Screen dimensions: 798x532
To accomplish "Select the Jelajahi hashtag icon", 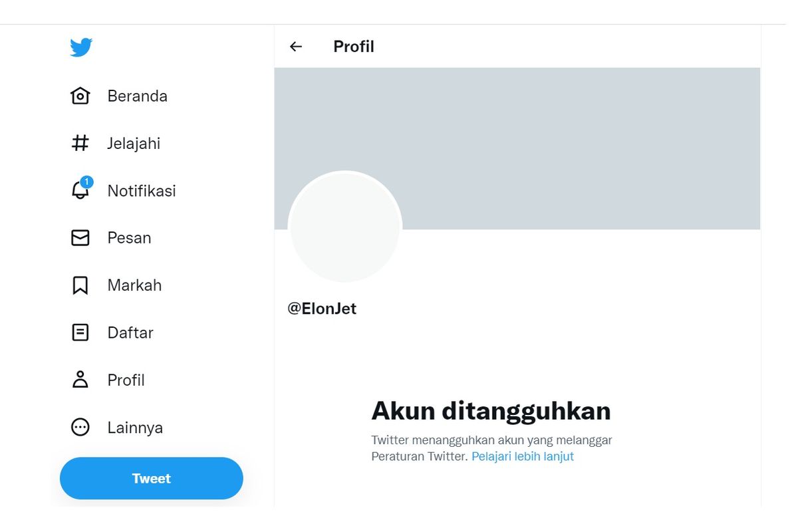I will [80, 143].
